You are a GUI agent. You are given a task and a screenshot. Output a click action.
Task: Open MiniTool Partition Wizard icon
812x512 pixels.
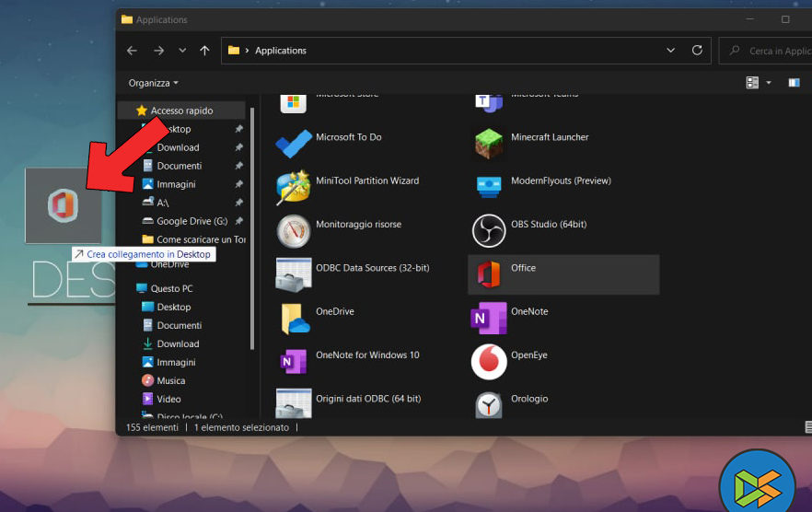click(x=294, y=187)
